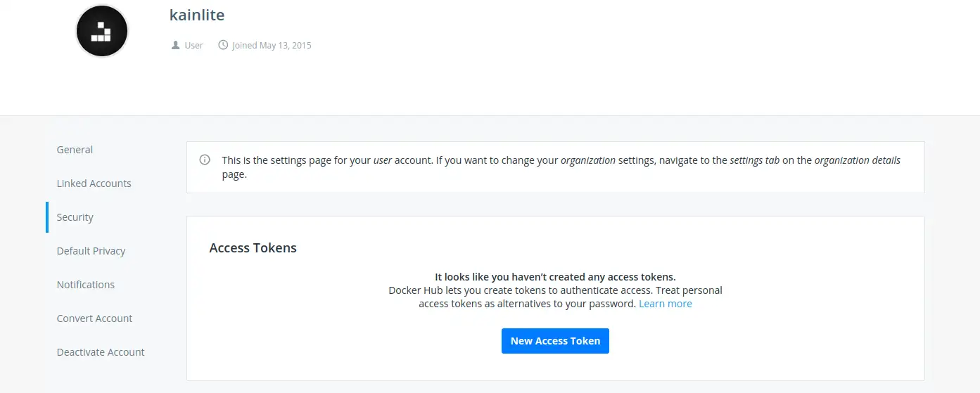
Task: Click the Joined May 13, 2015 text
Action: 272,45
